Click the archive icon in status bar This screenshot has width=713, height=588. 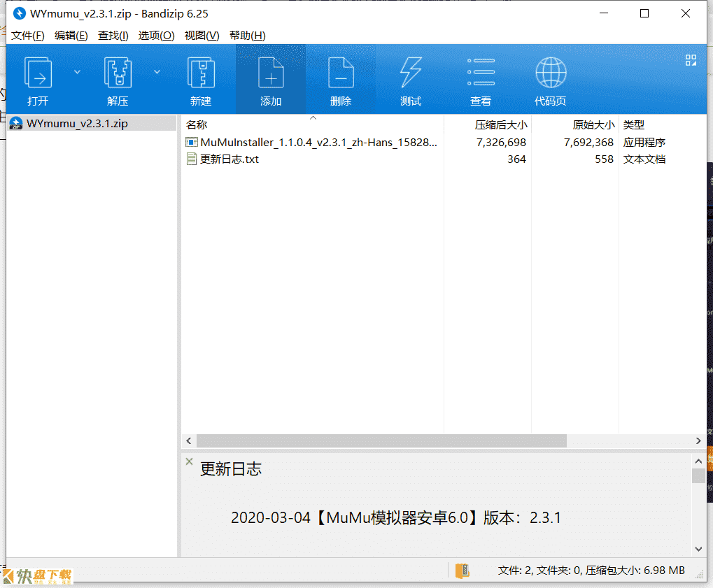462,571
